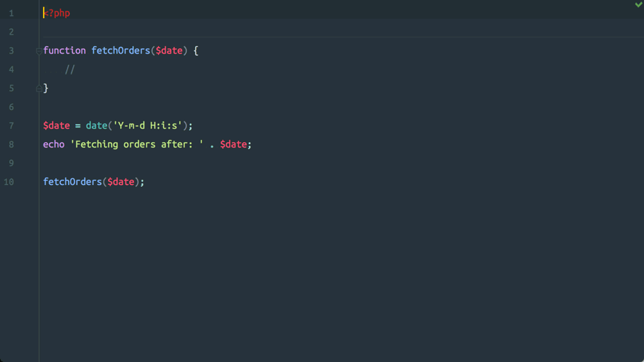
Task: Click the green inspection checkmark icon
Action: (639, 5)
